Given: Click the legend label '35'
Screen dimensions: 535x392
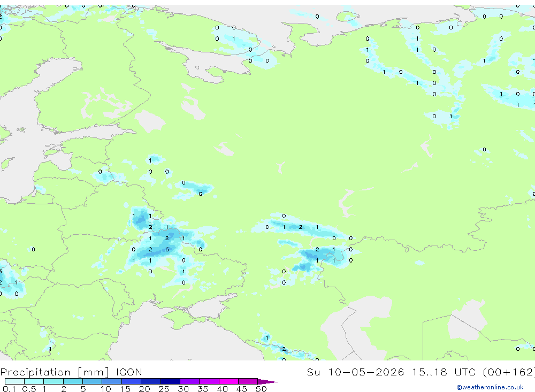Looking at the screenshot, I should 203,389.
